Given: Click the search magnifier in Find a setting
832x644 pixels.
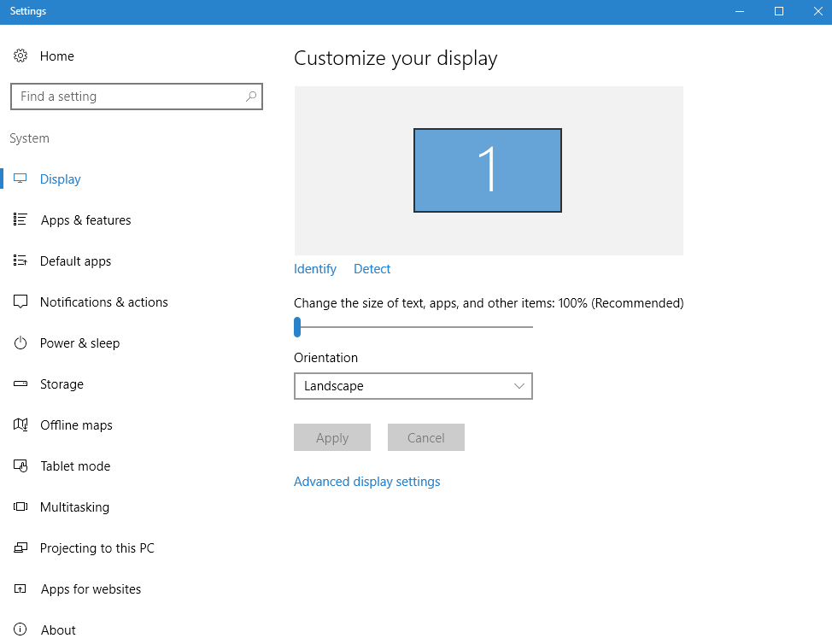Looking at the screenshot, I should 250,97.
